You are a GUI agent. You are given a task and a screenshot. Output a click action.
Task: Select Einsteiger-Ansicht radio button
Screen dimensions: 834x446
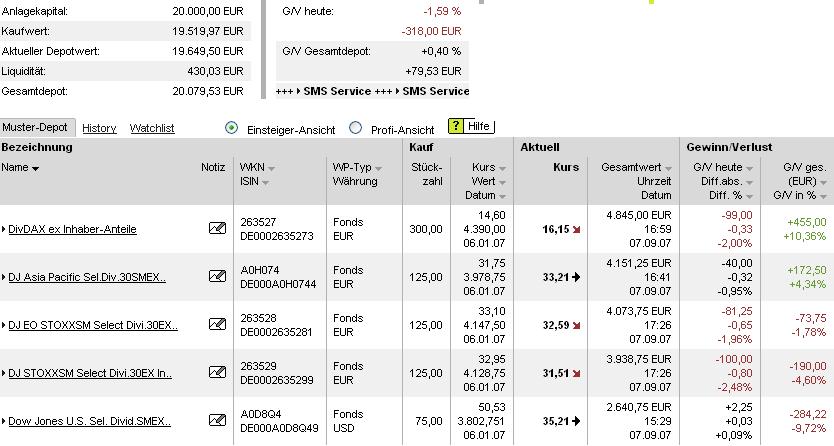pos(232,128)
